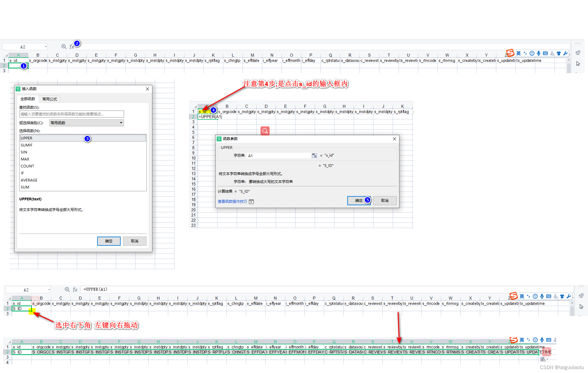The height and width of the screenshot is (373, 588).
Task: Click the S logo in 函数参数 title bar
Action: point(219,139)
